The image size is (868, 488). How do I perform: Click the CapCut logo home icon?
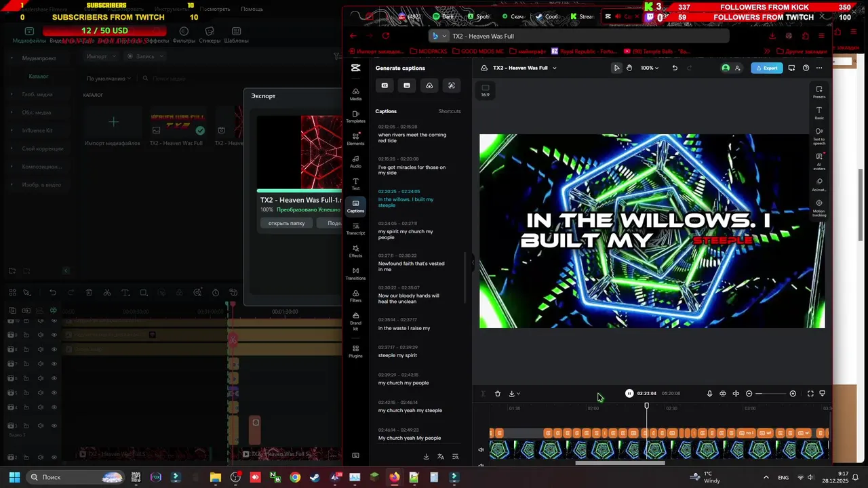pyautogui.click(x=355, y=68)
